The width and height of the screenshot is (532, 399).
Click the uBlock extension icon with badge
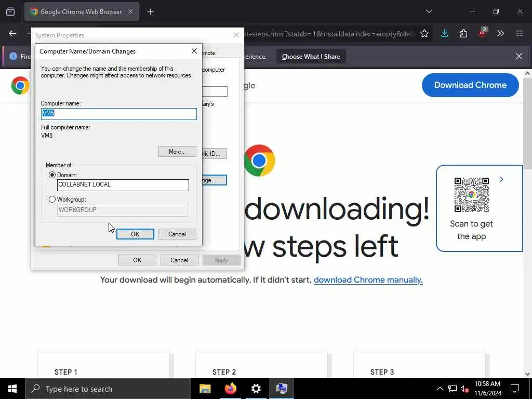pos(483,33)
